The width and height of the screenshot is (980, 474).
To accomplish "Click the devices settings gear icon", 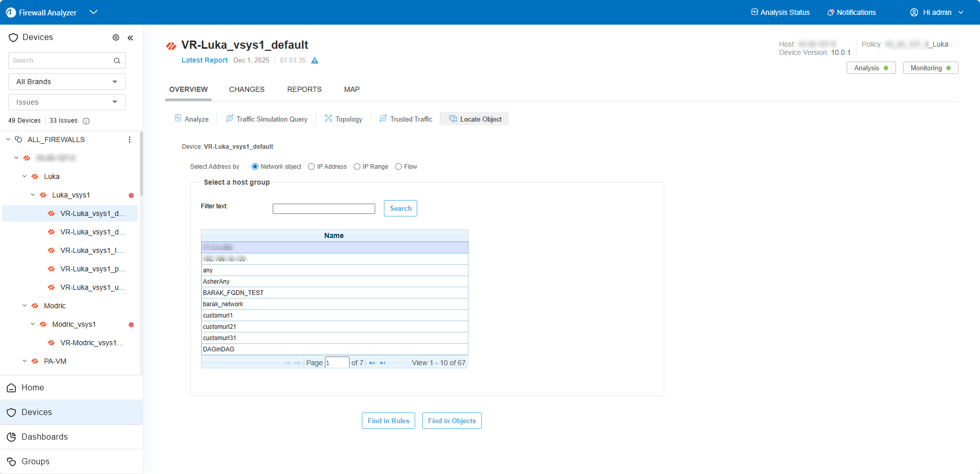I will [116, 37].
